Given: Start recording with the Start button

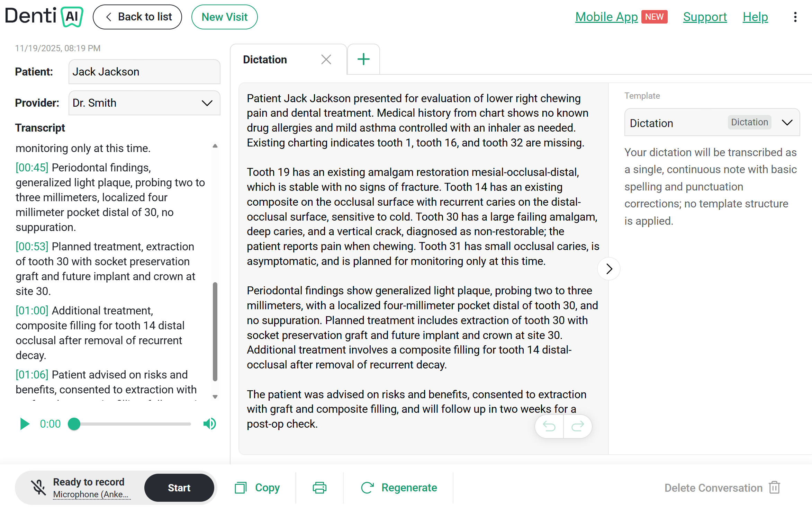Looking at the screenshot, I should tap(179, 488).
